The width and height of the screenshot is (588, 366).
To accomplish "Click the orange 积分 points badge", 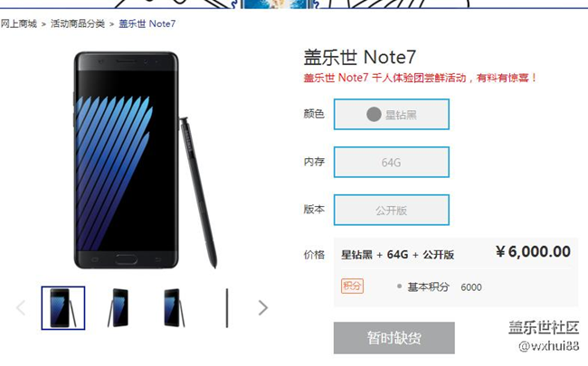I will (x=352, y=286).
